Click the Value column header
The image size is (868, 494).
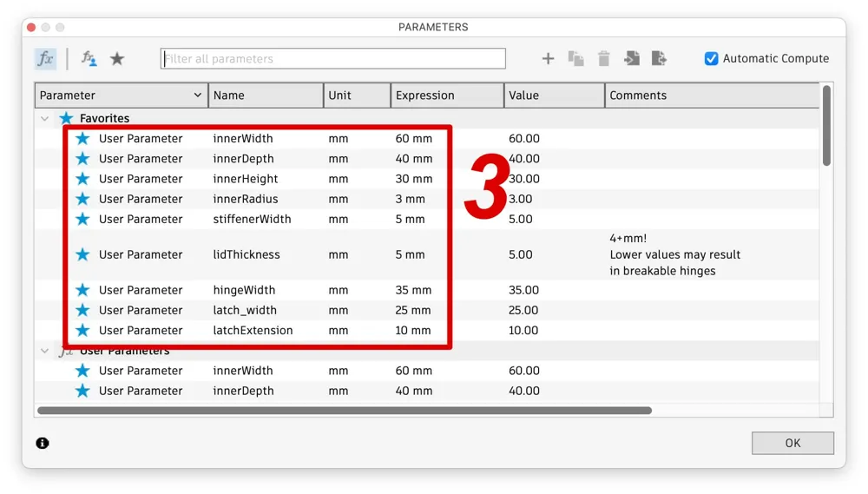(554, 96)
